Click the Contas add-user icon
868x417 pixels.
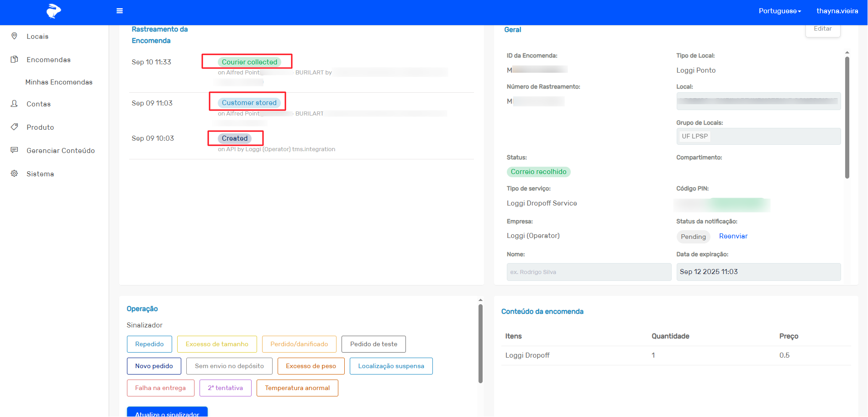[14, 104]
